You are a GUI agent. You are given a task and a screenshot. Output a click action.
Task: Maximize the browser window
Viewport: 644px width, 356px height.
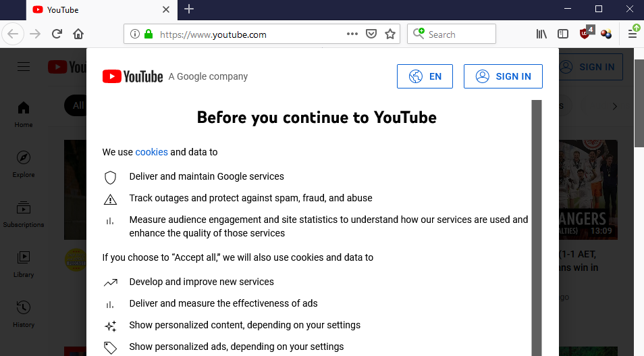click(598, 9)
